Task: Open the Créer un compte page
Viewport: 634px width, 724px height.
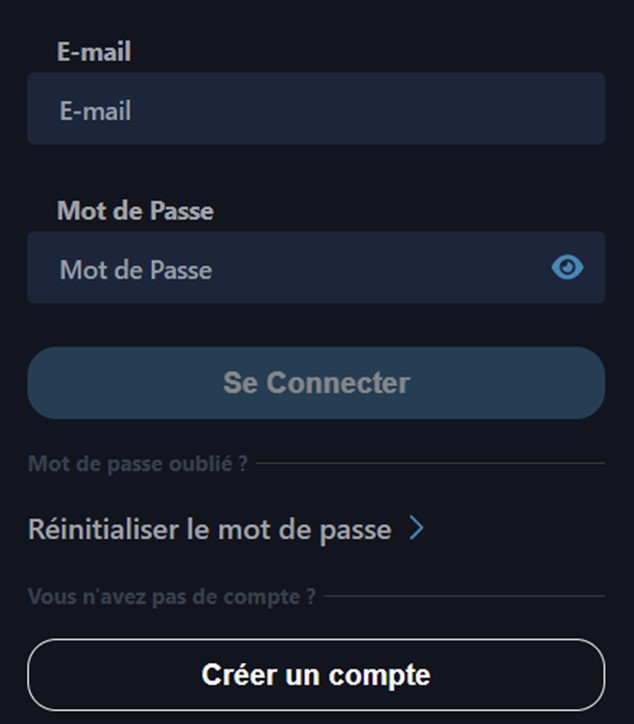Action: pyautogui.click(x=316, y=675)
